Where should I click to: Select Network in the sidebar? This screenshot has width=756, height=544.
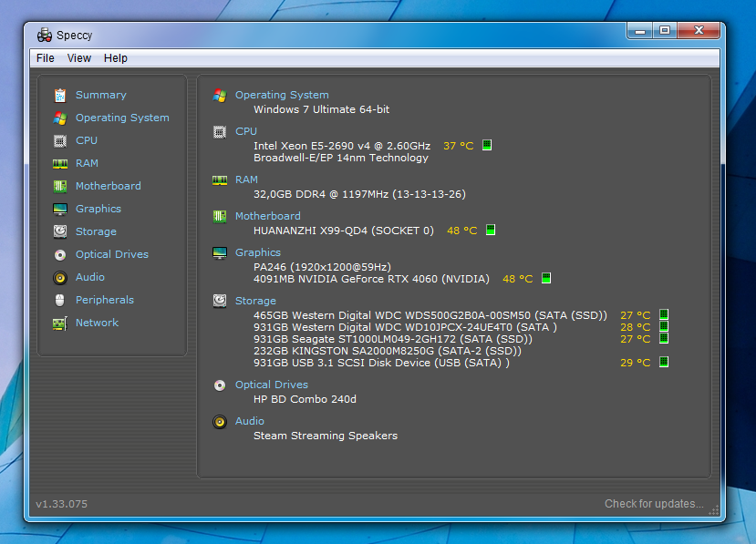pos(97,323)
